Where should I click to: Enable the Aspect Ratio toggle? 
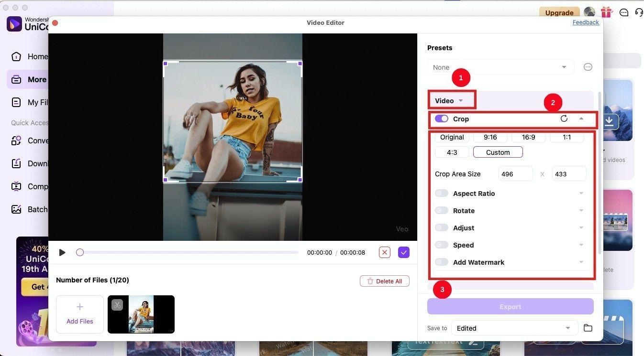click(x=442, y=193)
